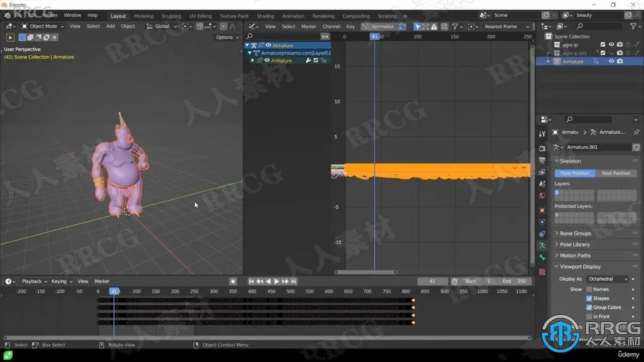The image size is (644, 362).
Task: Jump to last frame in timeline controls
Action: (x=293, y=282)
